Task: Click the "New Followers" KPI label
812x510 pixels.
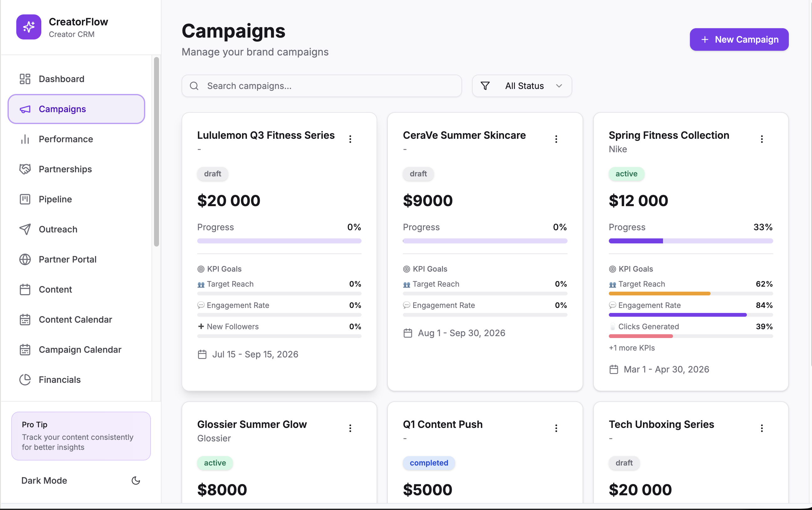Action: point(233,326)
